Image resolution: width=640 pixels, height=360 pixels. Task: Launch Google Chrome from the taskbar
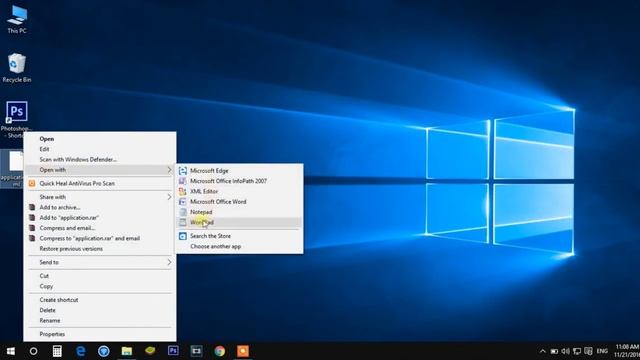click(x=220, y=351)
